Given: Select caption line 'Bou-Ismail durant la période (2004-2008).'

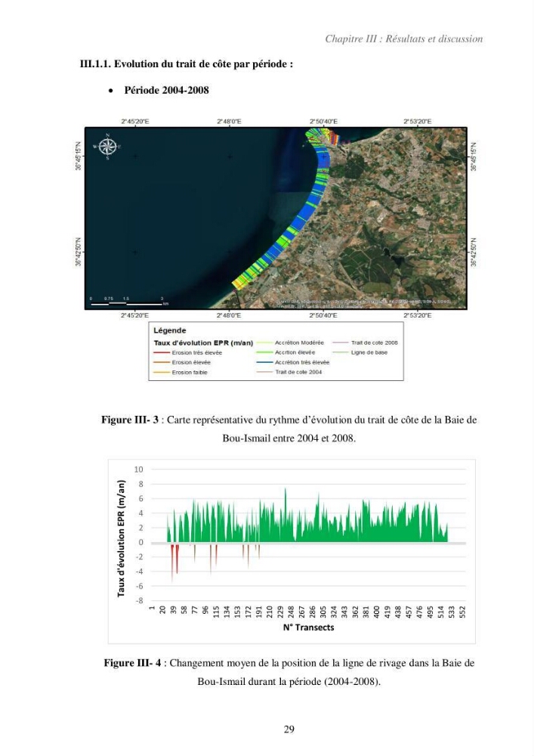Looking at the screenshot, I should click(x=289, y=682).
